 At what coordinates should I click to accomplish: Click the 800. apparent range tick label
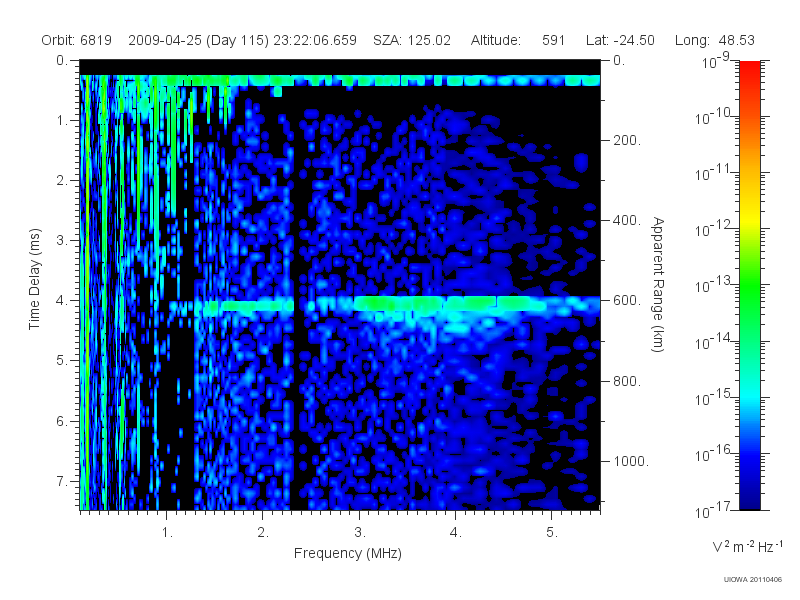[x=627, y=381]
